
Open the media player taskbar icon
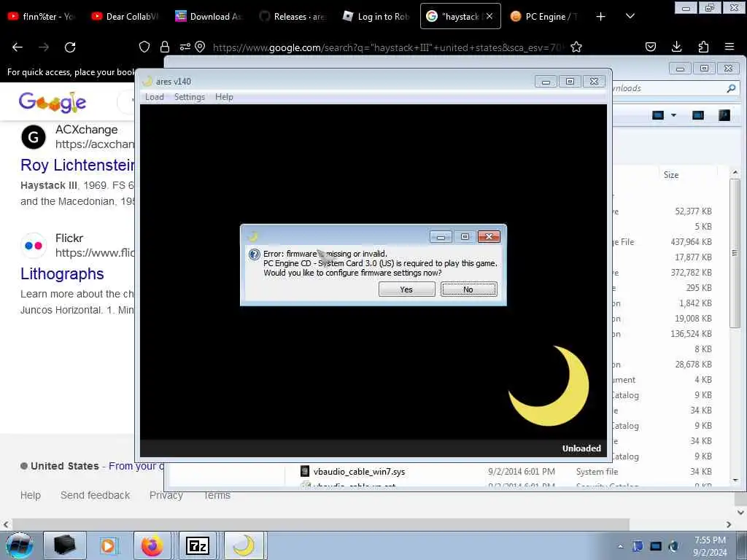pyautogui.click(x=108, y=545)
